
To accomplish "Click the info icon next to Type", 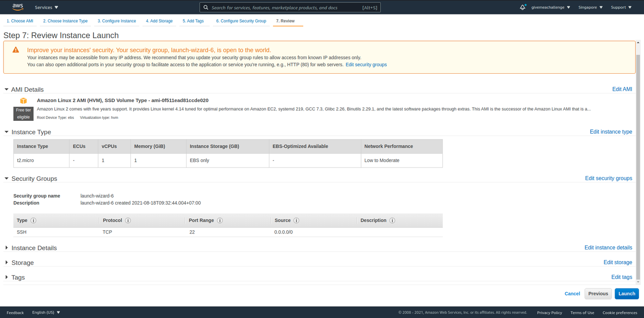I will click(34, 221).
